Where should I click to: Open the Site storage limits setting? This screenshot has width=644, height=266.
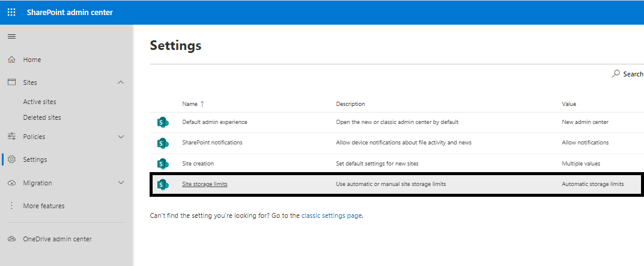pos(204,184)
